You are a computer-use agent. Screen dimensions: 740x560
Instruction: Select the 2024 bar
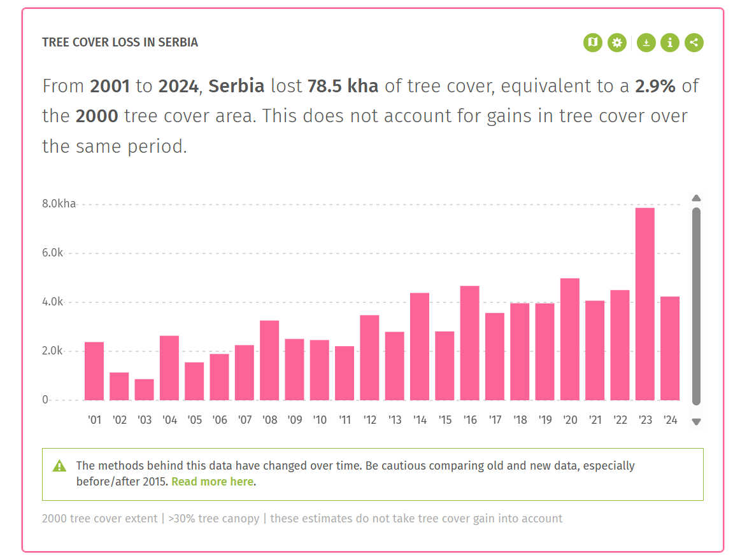670,348
